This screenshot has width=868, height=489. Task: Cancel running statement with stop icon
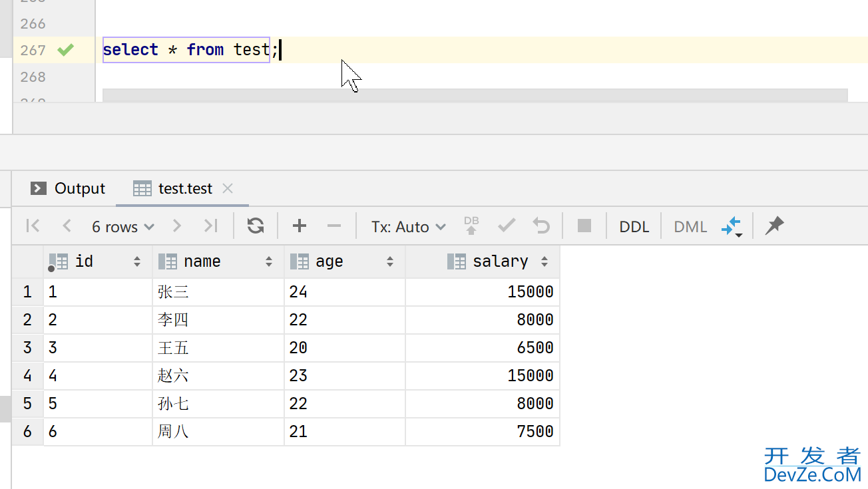pos(584,226)
